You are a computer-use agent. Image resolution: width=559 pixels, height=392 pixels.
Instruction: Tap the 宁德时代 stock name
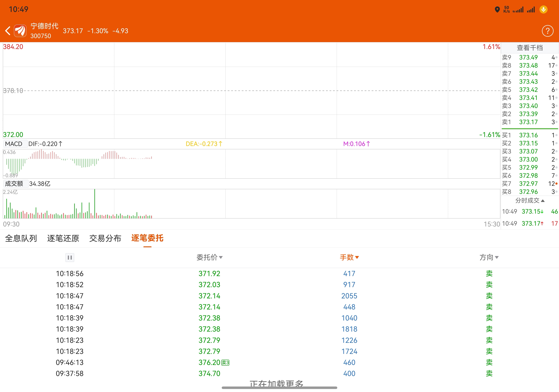[45, 26]
